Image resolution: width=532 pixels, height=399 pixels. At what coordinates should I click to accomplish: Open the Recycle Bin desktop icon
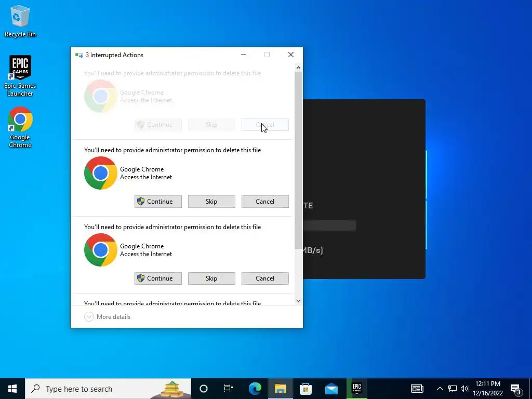20,21
